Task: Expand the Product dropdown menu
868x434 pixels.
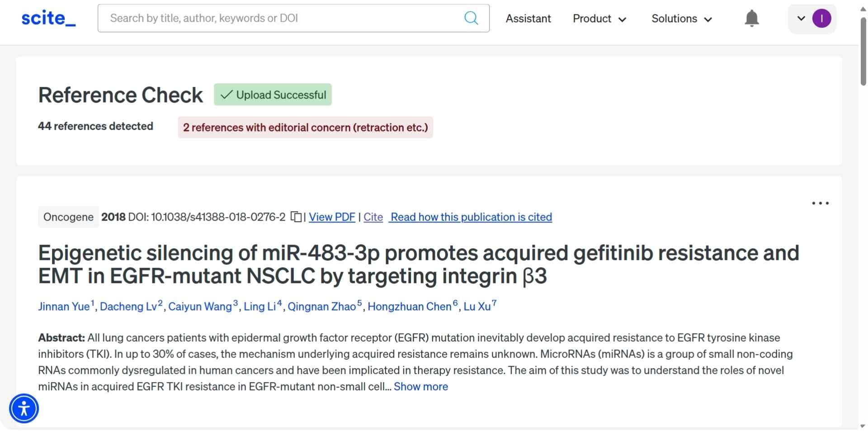Action: (x=599, y=19)
